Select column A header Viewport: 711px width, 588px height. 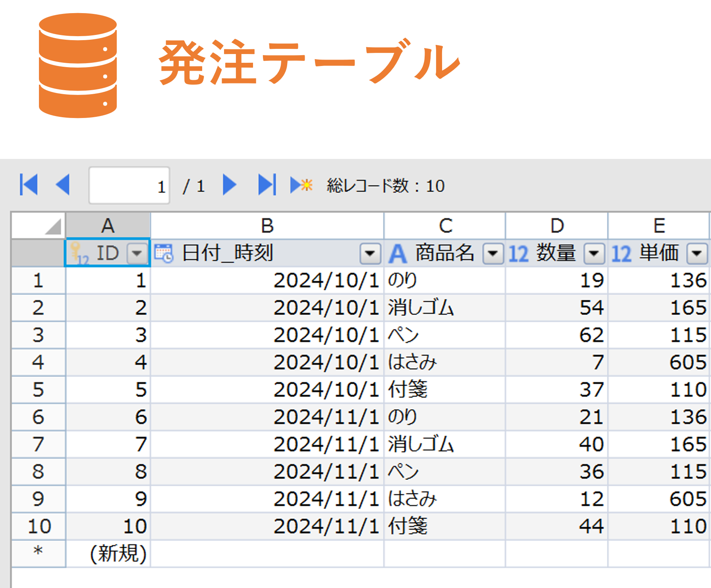[108, 225]
